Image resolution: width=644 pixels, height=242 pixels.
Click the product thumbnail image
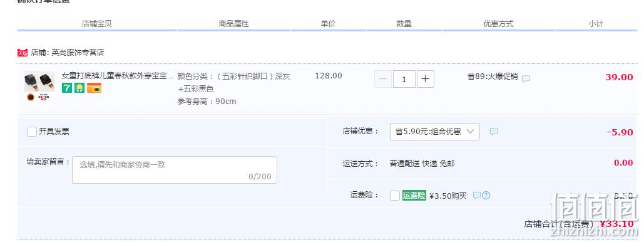(x=39, y=87)
